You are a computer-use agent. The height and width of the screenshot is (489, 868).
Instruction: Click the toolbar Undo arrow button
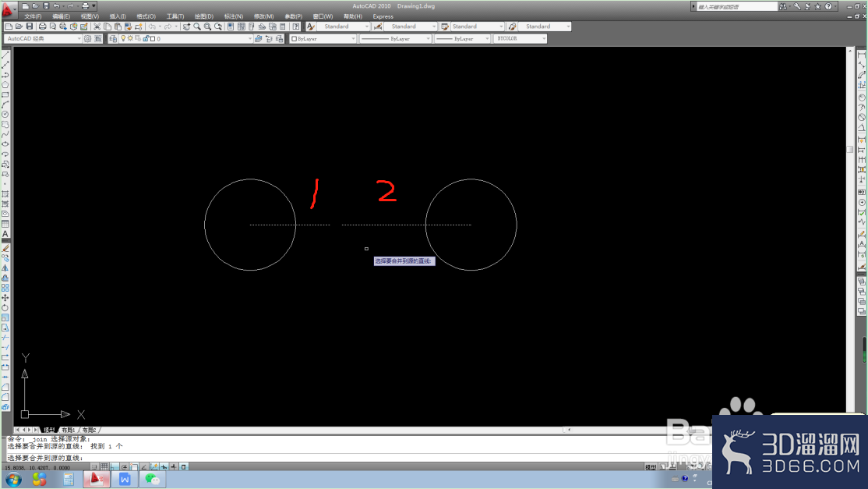[x=152, y=27]
